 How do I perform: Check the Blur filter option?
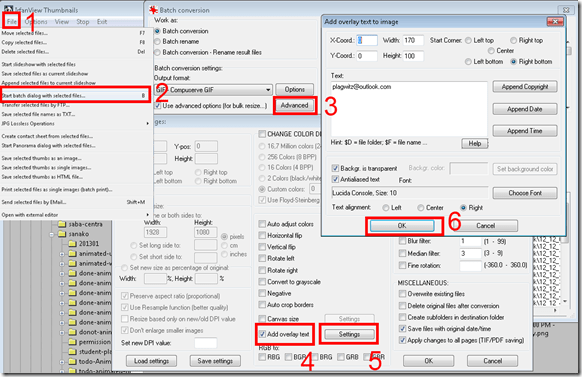point(402,241)
